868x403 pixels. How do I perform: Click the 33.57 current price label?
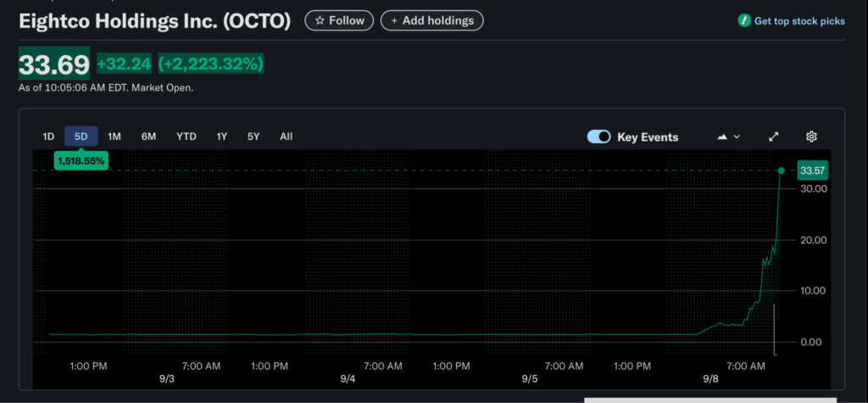[811, 171]
